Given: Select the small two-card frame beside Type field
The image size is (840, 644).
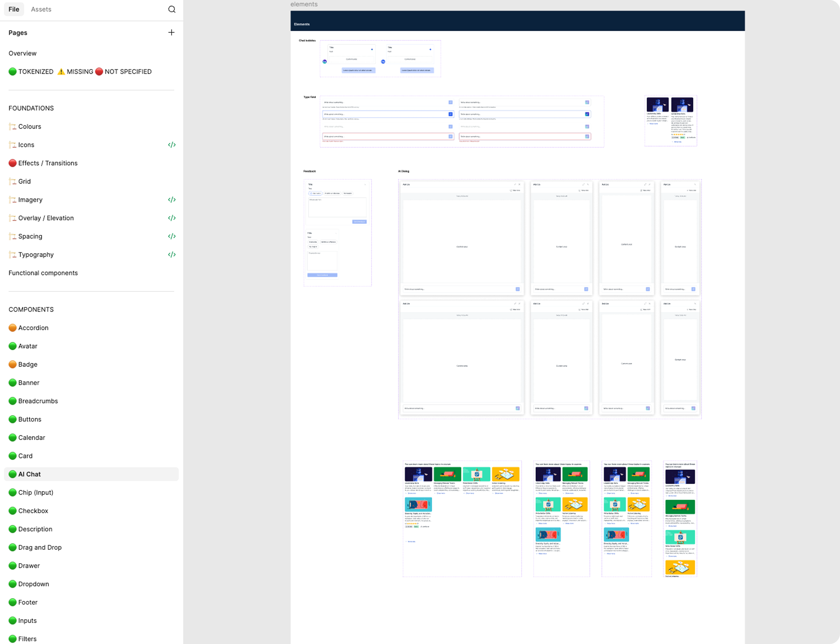Looking at the screenshot, I should coord(670,121).
